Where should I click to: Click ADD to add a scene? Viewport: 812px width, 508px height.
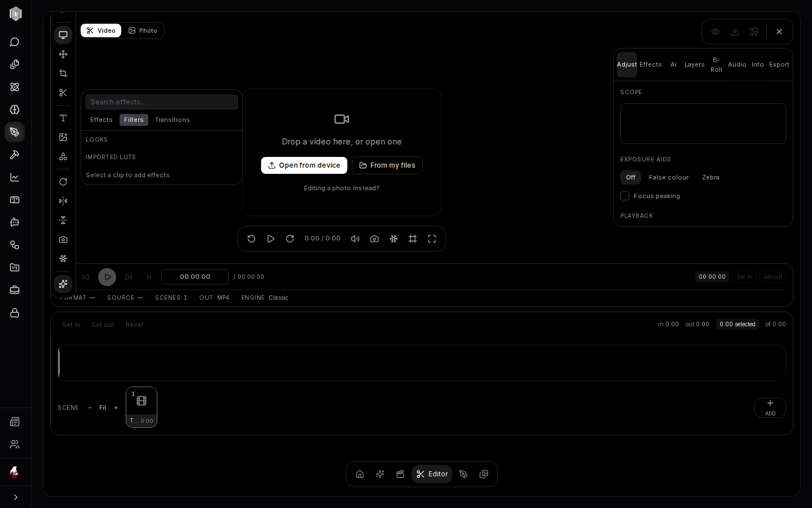pos(770,408)
